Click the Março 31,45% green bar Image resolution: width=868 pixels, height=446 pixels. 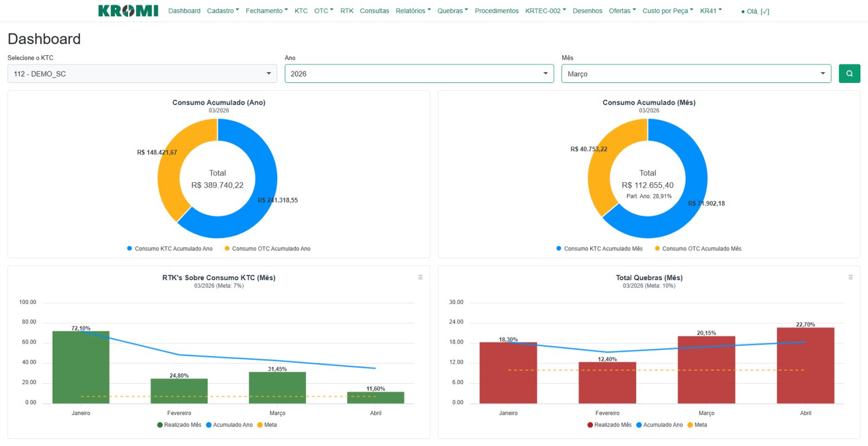[x=277, y=387]
